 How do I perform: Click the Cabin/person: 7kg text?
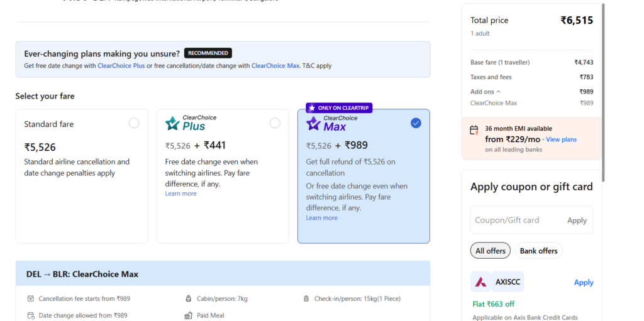pos(222,298)
